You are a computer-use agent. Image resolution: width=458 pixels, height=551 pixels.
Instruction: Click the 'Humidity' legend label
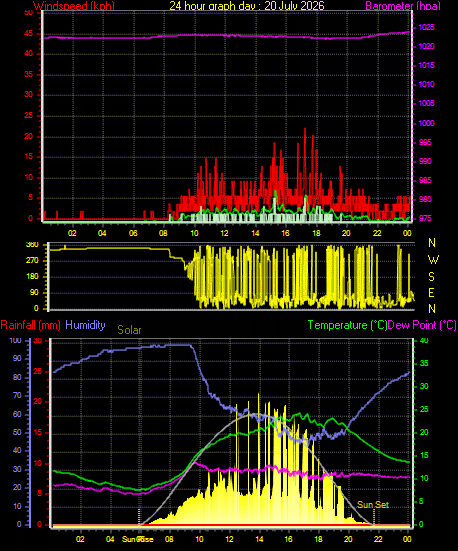(85, 325)
